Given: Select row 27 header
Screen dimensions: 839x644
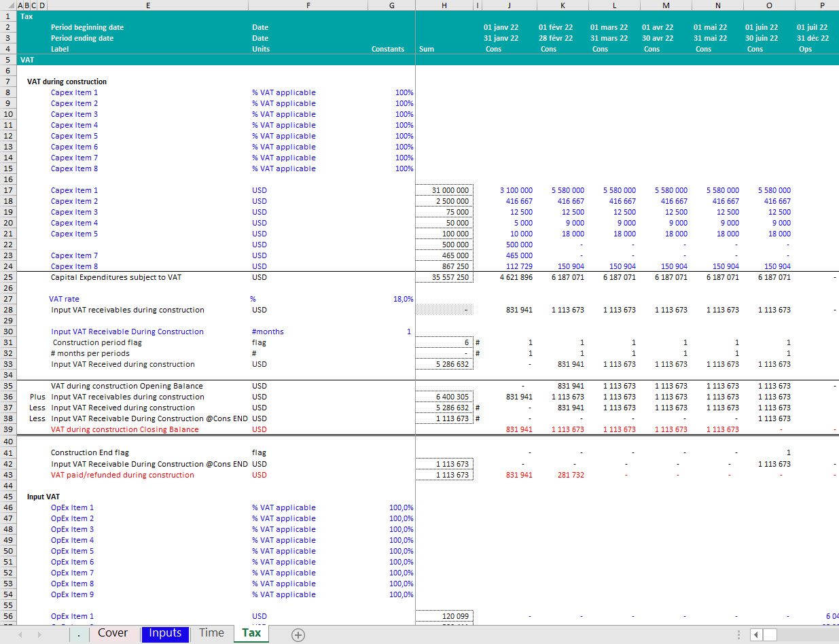Looking at the screenshot, I should 8,299.
